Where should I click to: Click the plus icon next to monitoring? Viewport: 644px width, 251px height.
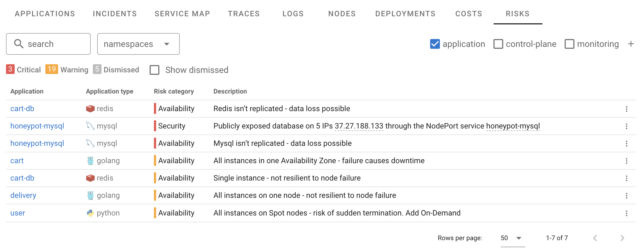tap(631, 44)
